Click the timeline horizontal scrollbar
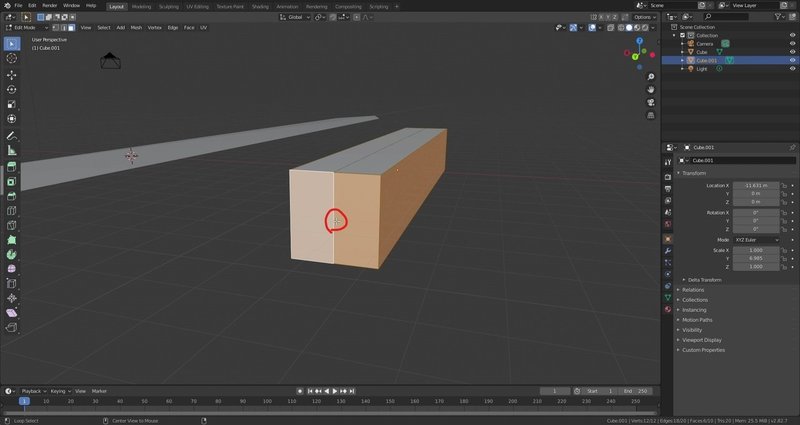Screen dimensions: 800x425 coord(330,413)
